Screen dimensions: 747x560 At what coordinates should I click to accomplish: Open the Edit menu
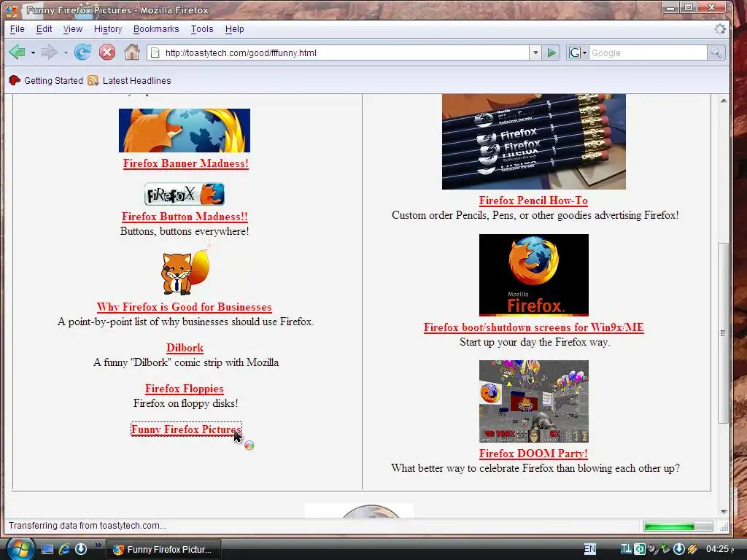pyautogui.click(x=44, y=29)
